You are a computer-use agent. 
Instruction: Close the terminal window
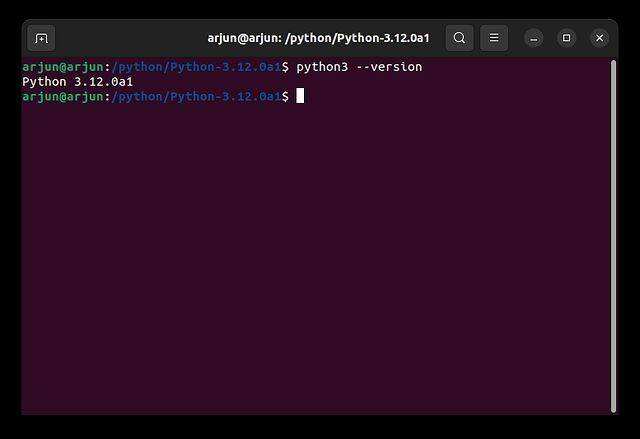tap(599, 38)
